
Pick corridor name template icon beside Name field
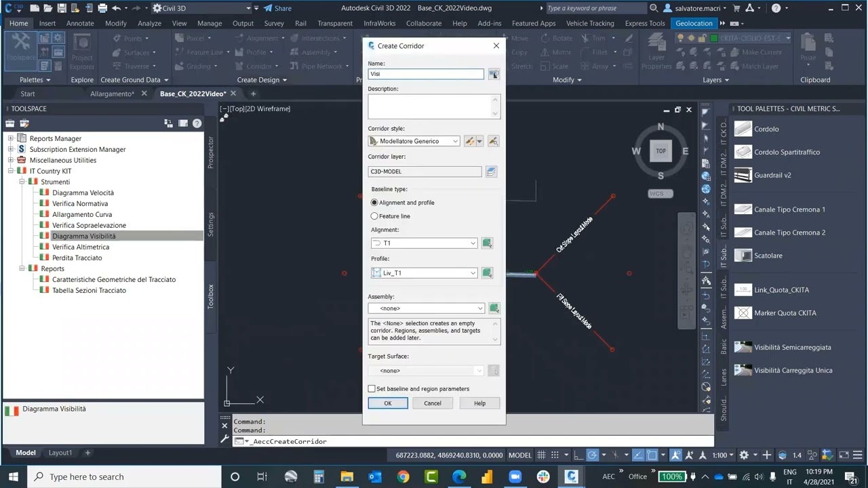[494, 74]
